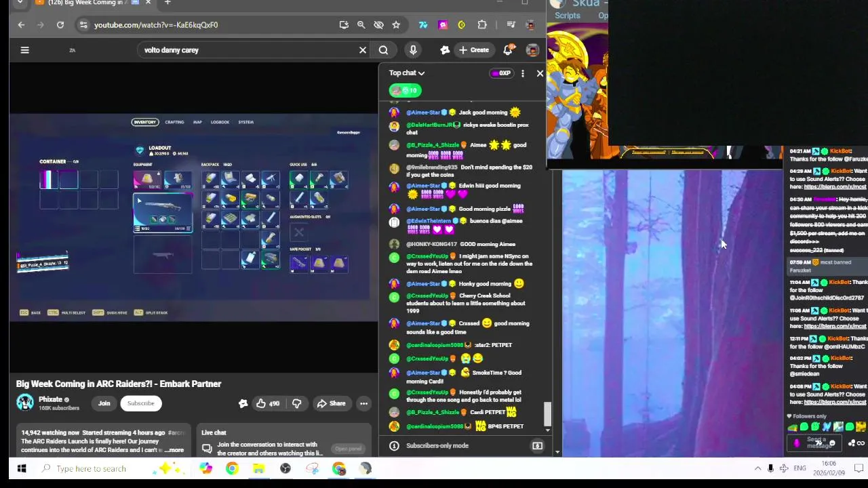
Task: Run the YouTube search magnifier button
Action: click(x=383, y=50)
